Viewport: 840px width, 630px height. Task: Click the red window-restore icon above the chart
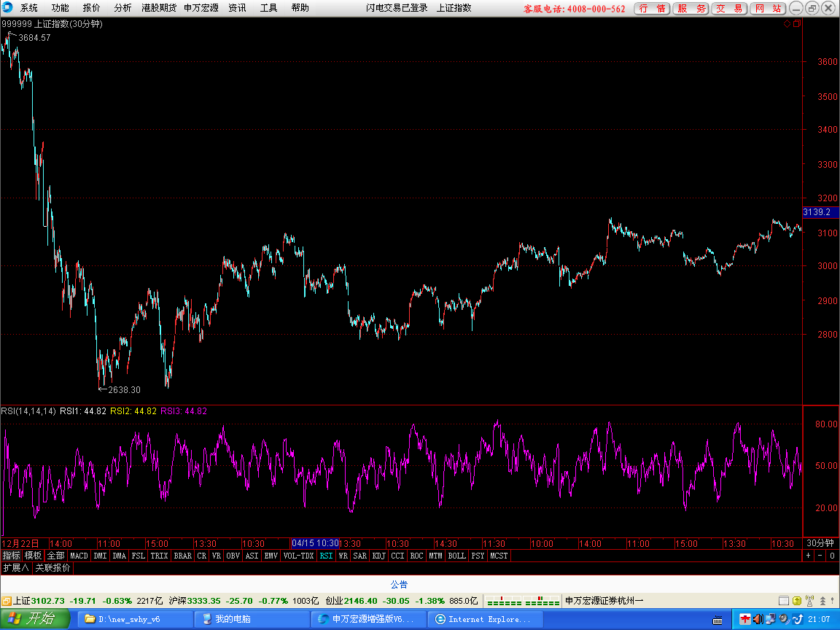tap(796, 23)
